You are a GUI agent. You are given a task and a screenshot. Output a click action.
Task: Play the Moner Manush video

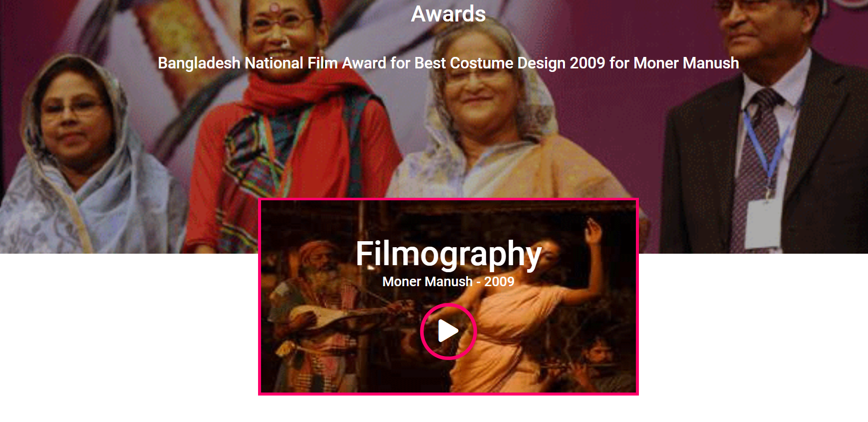point(448,331)
